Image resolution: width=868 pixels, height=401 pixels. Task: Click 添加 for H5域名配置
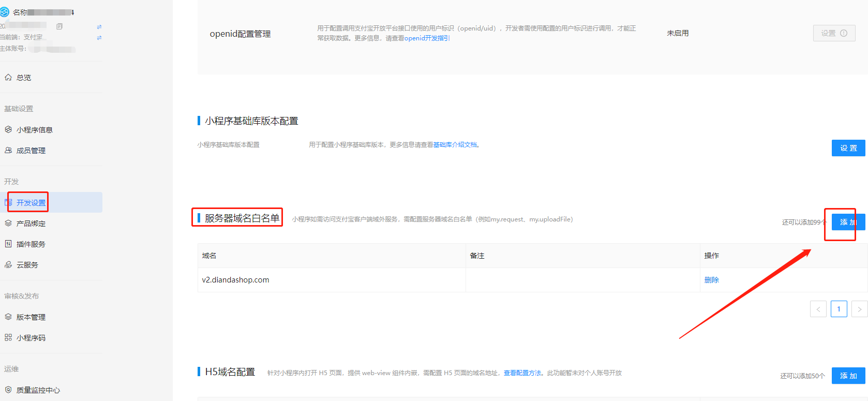tap(848, 376)
